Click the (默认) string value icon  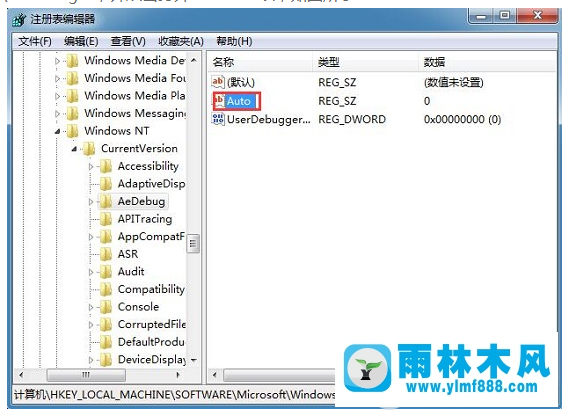218,82
